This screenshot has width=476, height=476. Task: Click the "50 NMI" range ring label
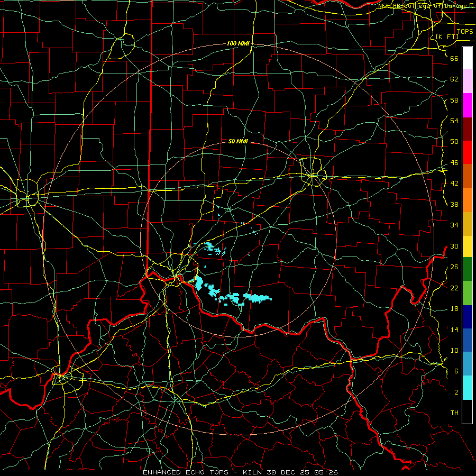coord(238,141)
